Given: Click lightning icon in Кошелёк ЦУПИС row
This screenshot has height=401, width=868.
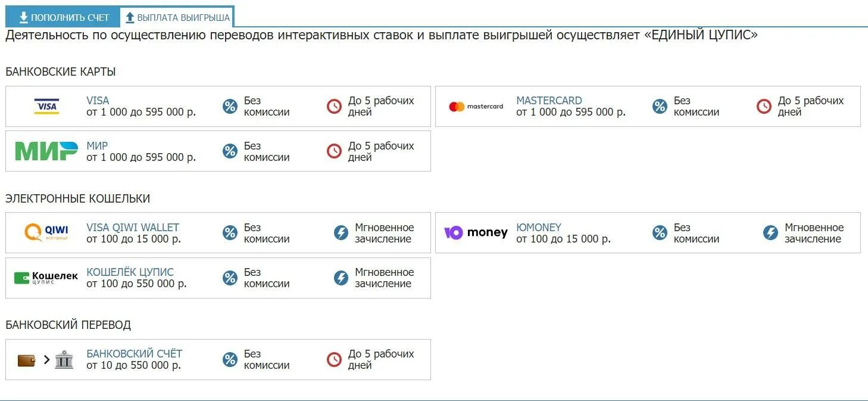Looking at the screenshot, I should click(341, 278).
